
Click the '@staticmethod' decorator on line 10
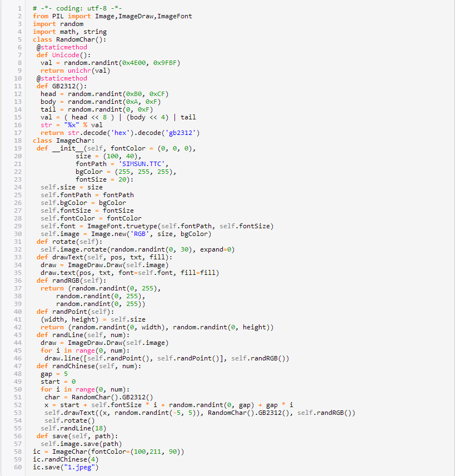62,78
